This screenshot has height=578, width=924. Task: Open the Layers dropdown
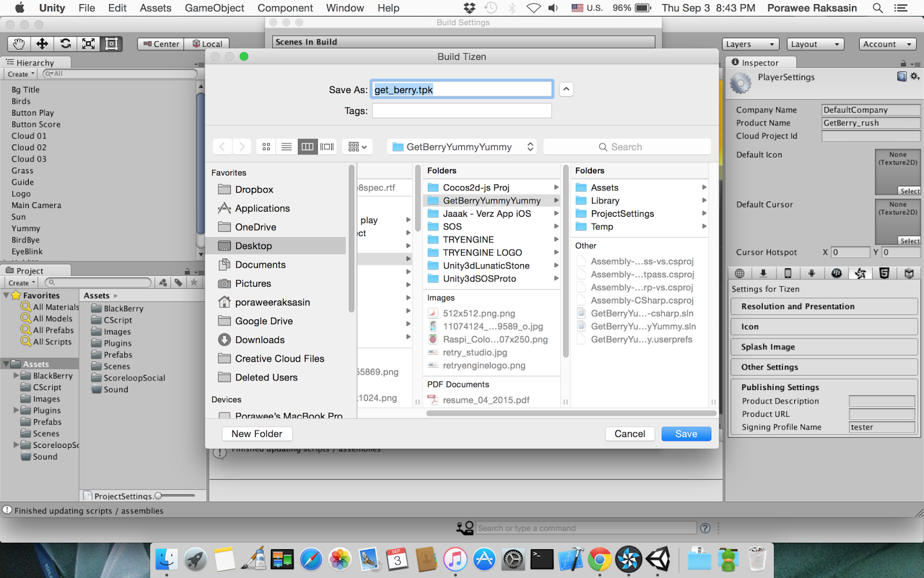click(750, 44)
